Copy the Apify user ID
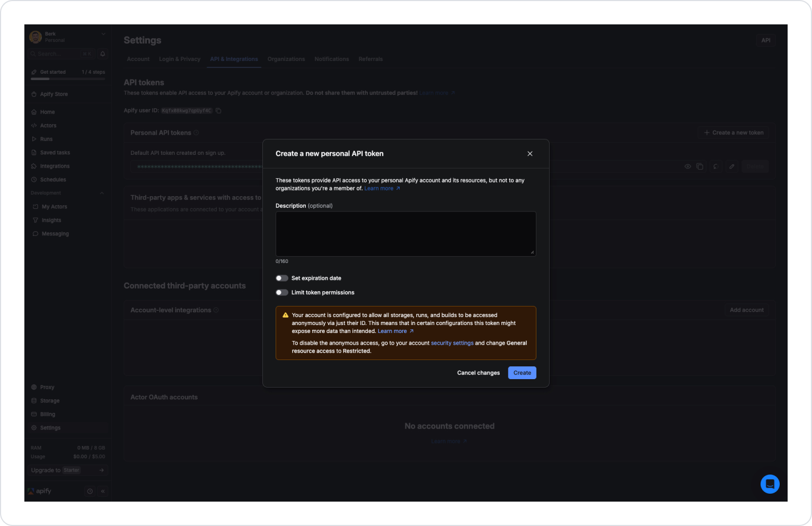The width and height of the screenshot is (812, 526). point(218,111)
